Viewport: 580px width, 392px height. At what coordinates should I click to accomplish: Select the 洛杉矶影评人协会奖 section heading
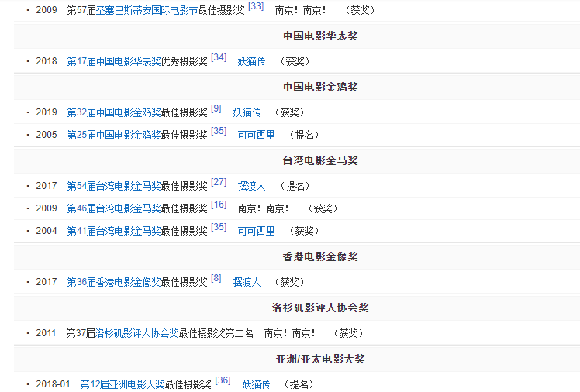click(320, 308)
